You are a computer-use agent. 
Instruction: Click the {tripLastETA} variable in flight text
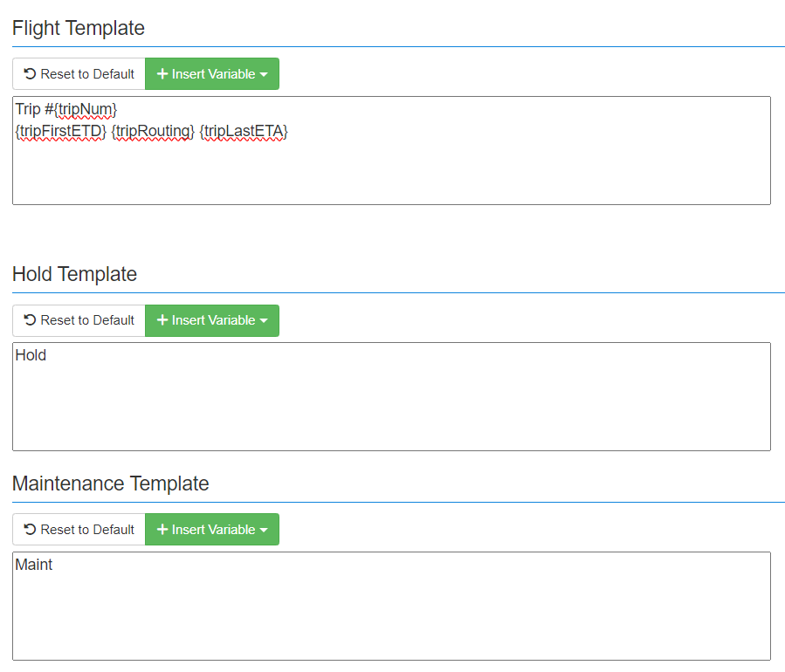244,131
